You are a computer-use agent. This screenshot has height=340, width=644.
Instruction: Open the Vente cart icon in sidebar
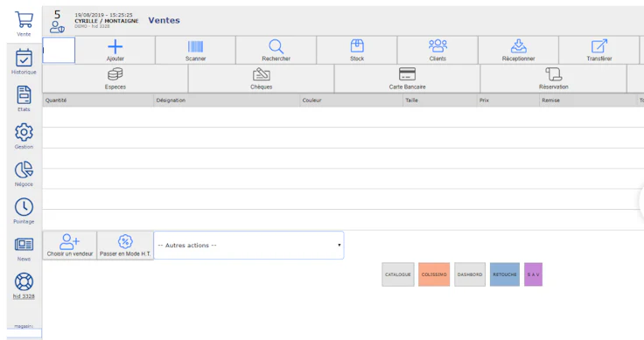coord(24,20)
